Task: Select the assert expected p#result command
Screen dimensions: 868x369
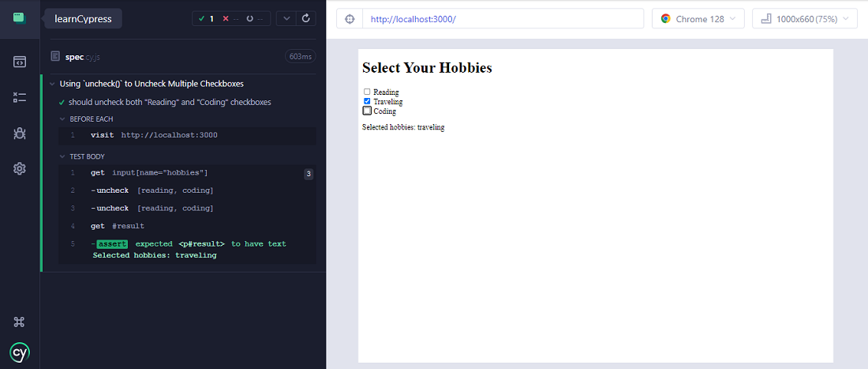Action: point(187,250)
